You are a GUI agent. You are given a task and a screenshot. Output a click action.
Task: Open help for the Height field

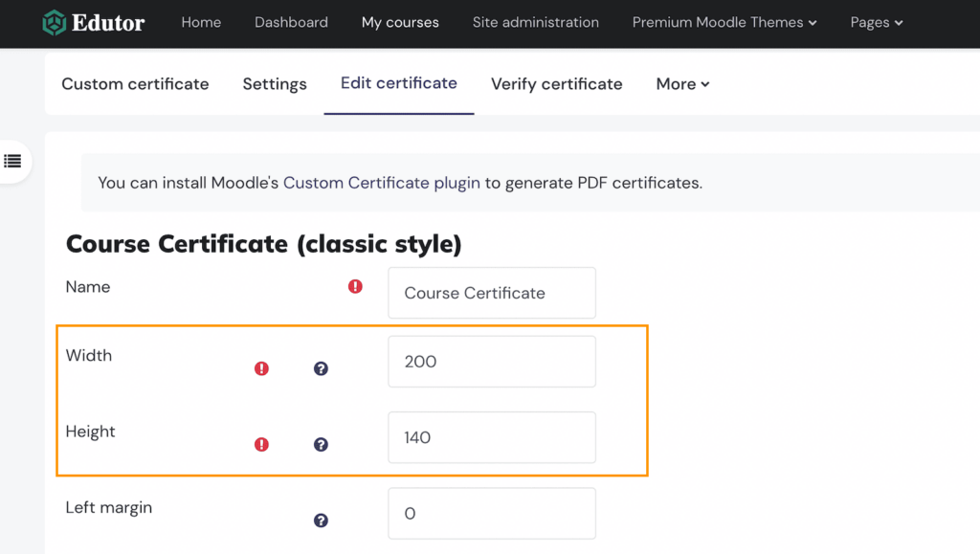click(321, 444)
